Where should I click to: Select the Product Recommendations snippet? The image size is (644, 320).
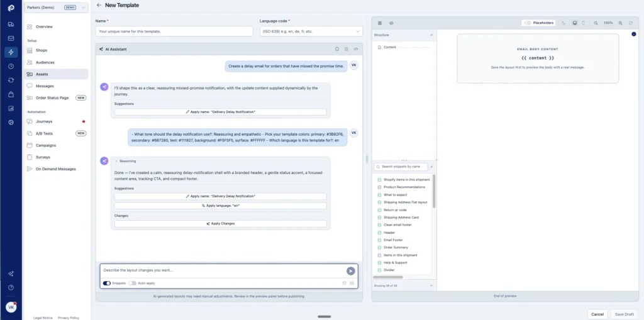404,187
